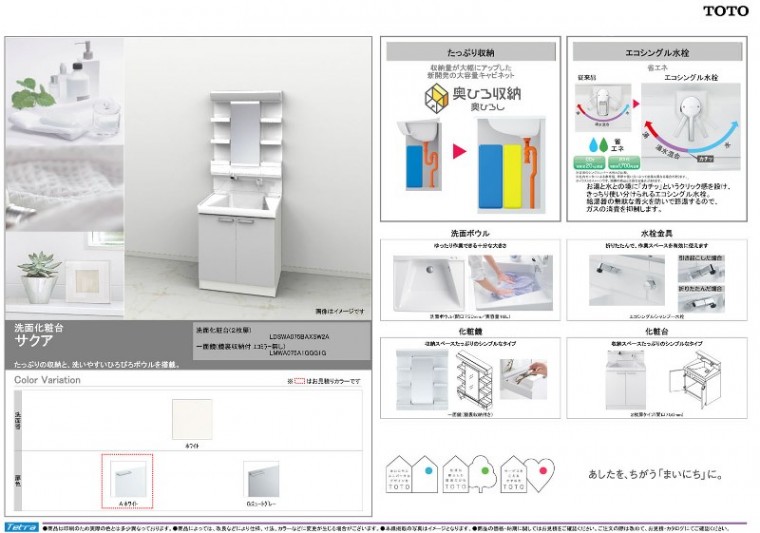Click the footer disclaimer text line
The image size is (760, 533).
386,528
